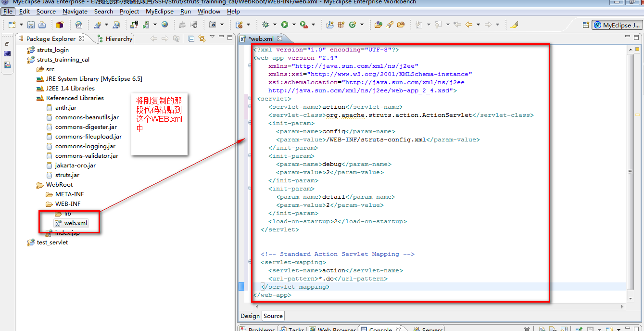The height and width of the screenshot is (331, 644).
Task: Open the New wizard dropdown arrow
Action: click(x=20, y=25)
